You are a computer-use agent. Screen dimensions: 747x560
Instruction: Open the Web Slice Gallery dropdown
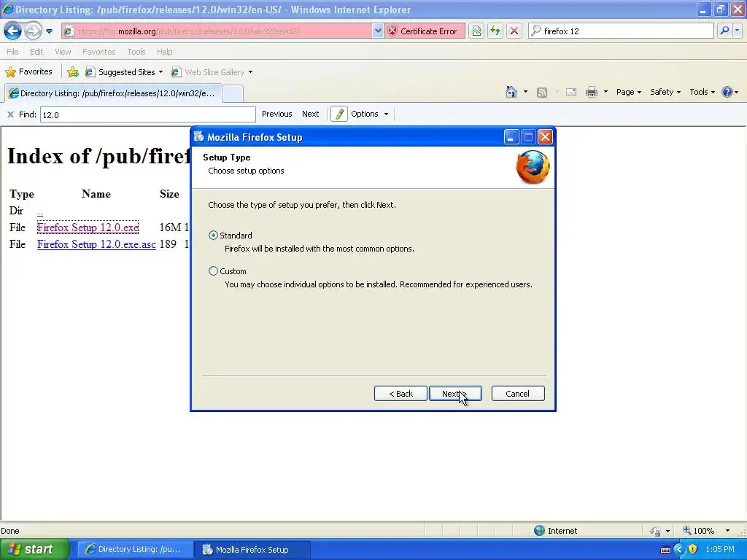pyautogui.click(x=212, y=72)
